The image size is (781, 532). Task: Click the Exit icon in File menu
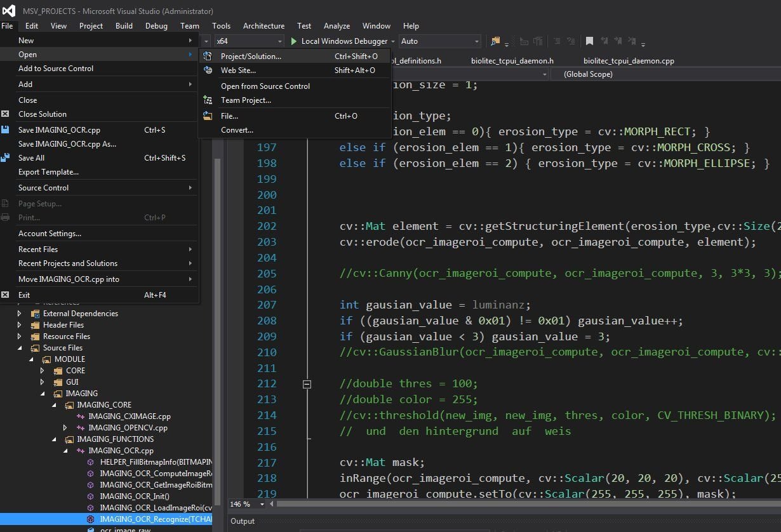5,295
